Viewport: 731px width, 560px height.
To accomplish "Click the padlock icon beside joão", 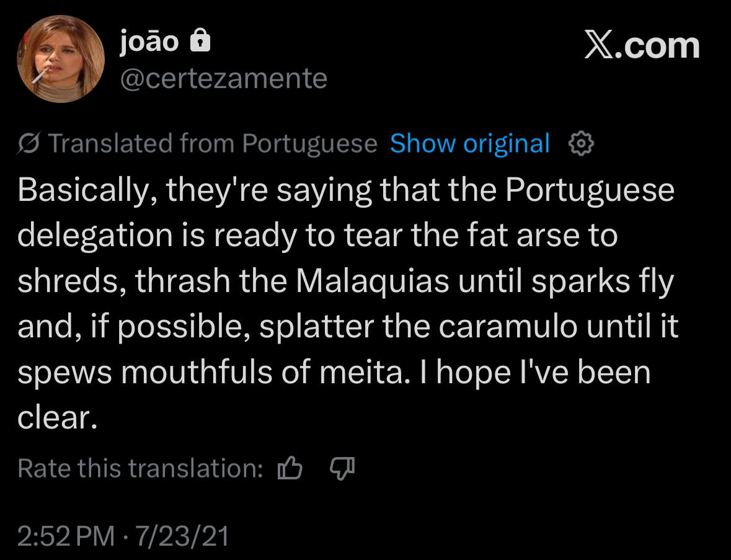I will click(x=200, y=42).
